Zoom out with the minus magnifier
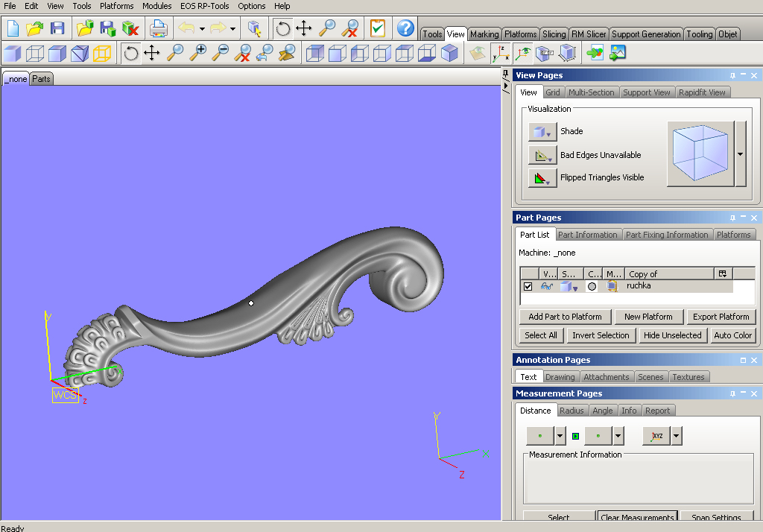The width and height of the screenshot is (763, 532). 221,53
